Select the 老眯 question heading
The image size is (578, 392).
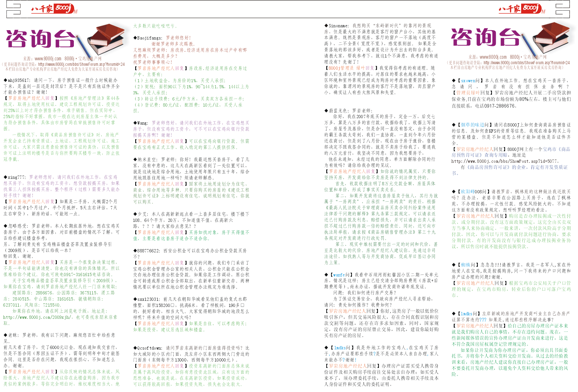coord(13,335)
